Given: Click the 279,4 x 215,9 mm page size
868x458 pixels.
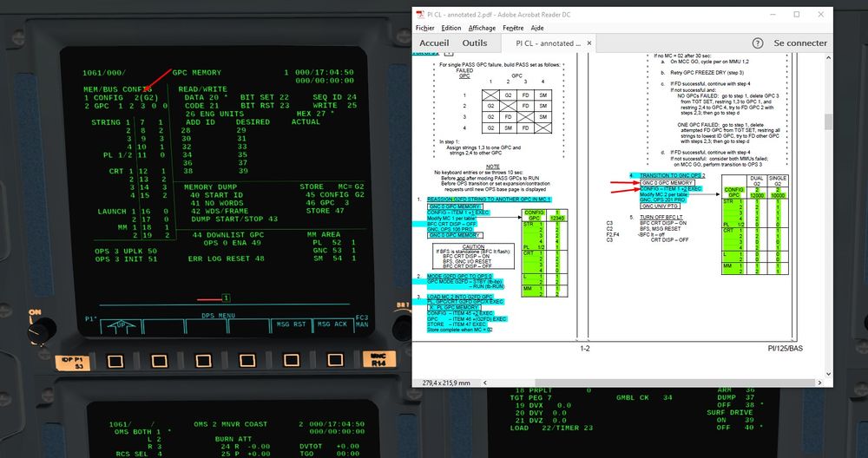Looking at the screenshot, I should coord(446,383).
